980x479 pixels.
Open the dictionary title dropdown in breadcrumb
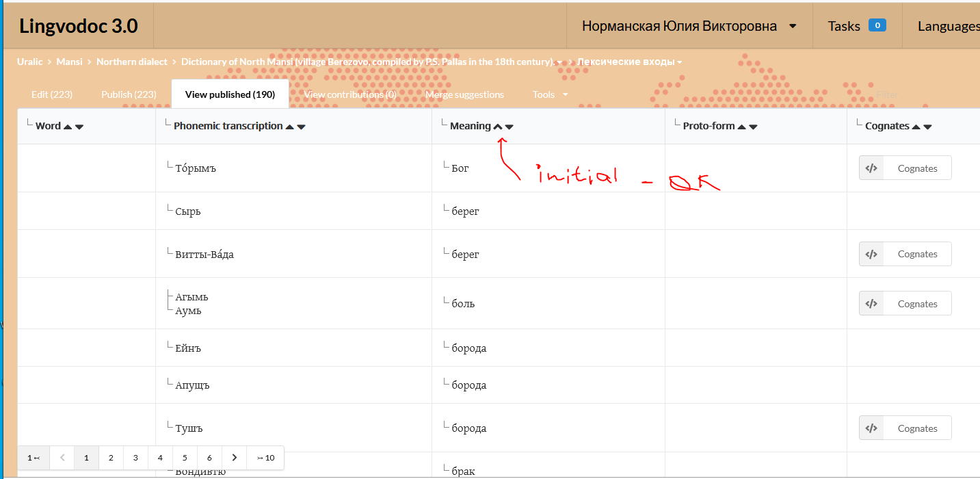559,61
